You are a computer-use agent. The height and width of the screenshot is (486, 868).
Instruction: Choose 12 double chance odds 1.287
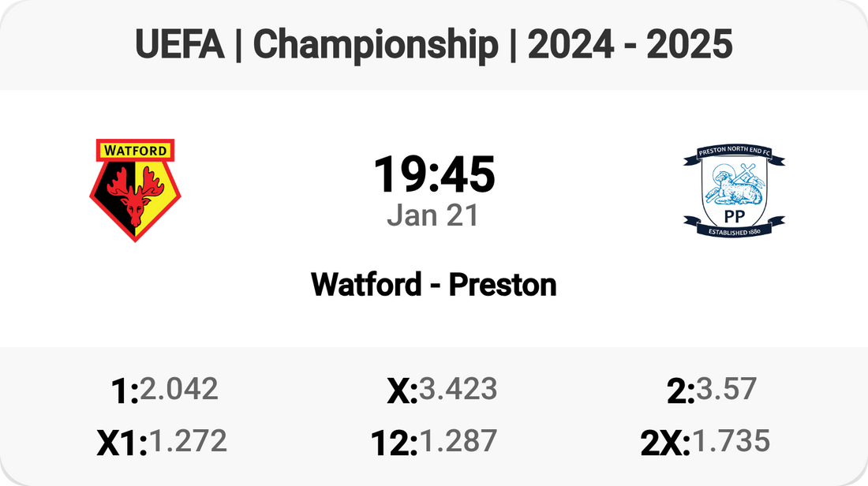point(458,441)
